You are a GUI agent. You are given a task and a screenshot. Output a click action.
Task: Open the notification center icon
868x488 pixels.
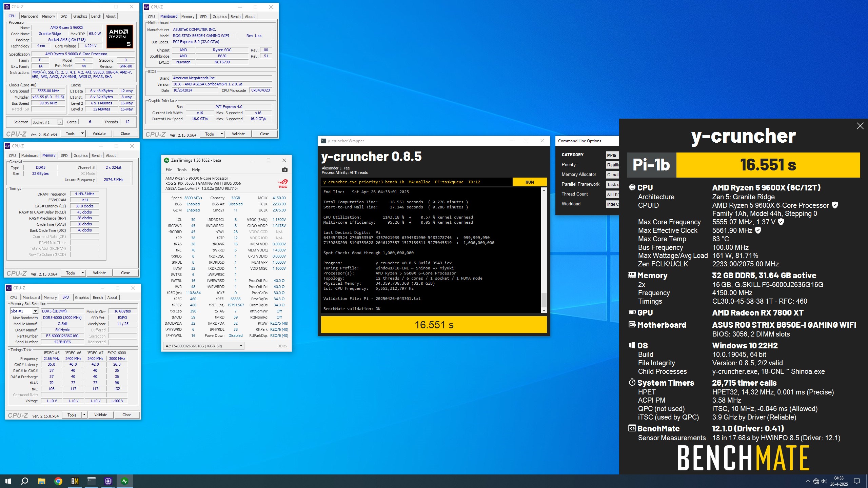tap(857, 481)
